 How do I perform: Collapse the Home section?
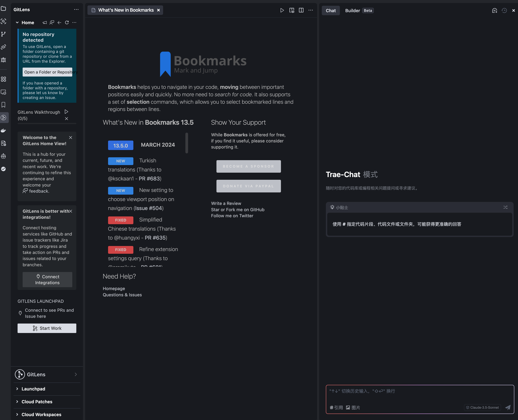pyautogui.click(x=17, y=22)
